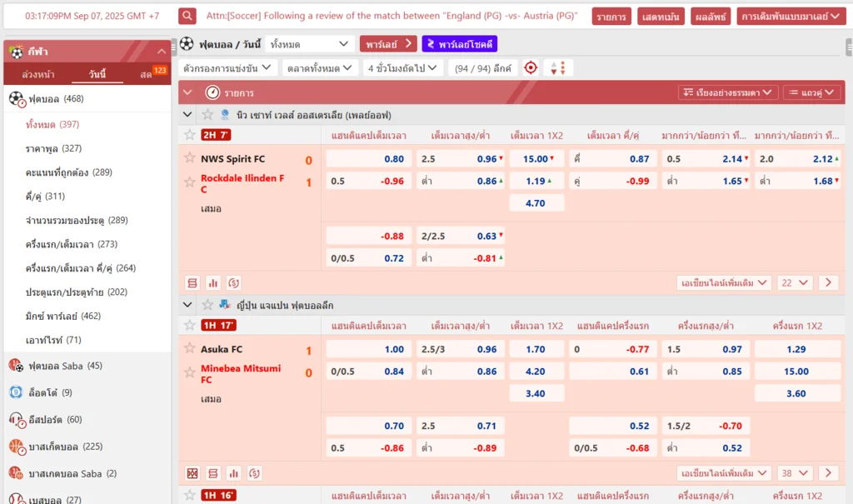Collapse the New South Wales league section
The width and height of the screenshot is (853, 504).
[x=187, y=115]
